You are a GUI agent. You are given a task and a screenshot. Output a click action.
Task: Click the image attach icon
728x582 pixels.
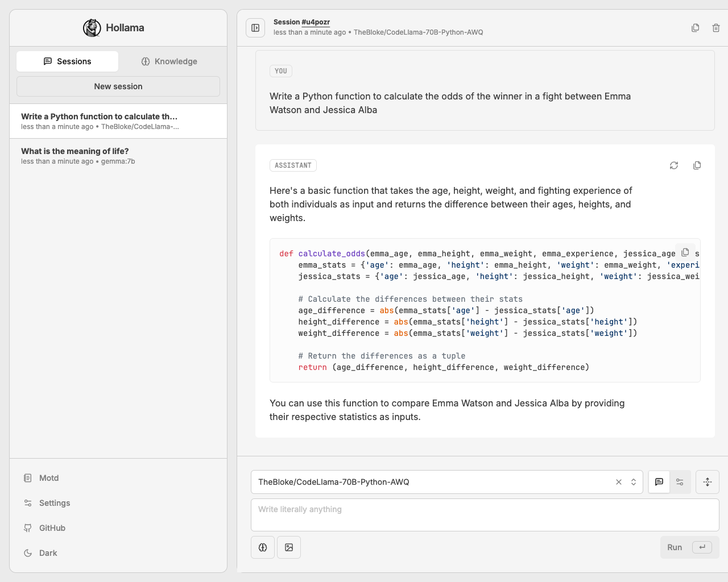point(289,547)
